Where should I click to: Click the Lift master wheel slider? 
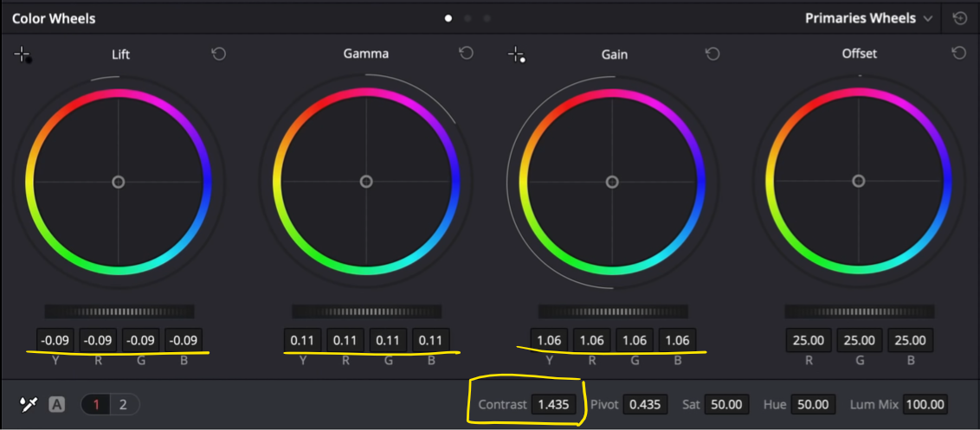pos(119,311)
